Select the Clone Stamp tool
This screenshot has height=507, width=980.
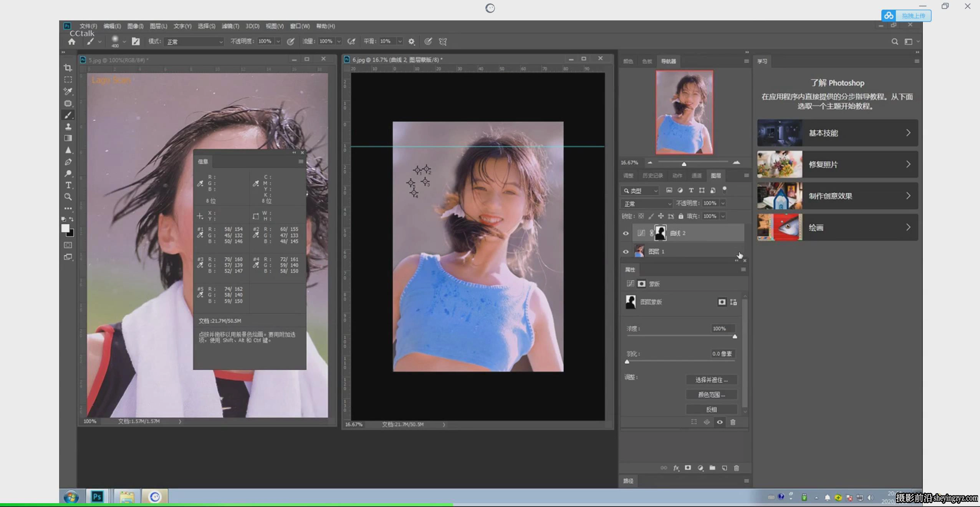tap(68, 126)
